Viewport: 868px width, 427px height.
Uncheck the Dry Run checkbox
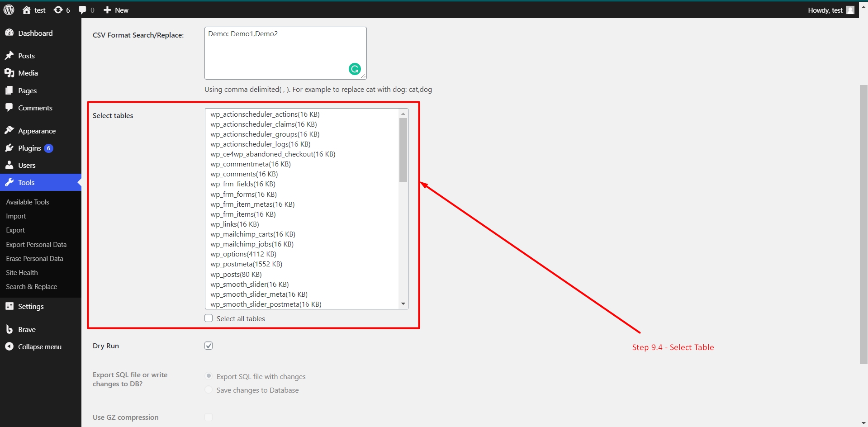(x=209, y=346)
